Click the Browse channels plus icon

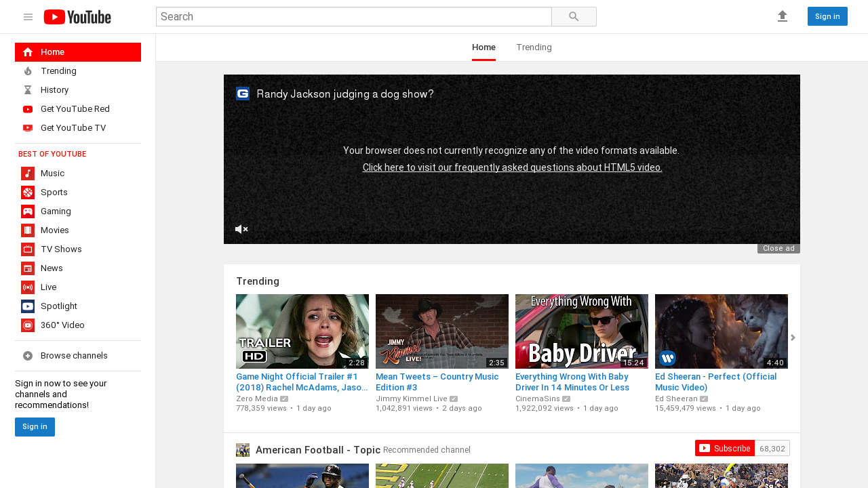(x=28, y=356)
